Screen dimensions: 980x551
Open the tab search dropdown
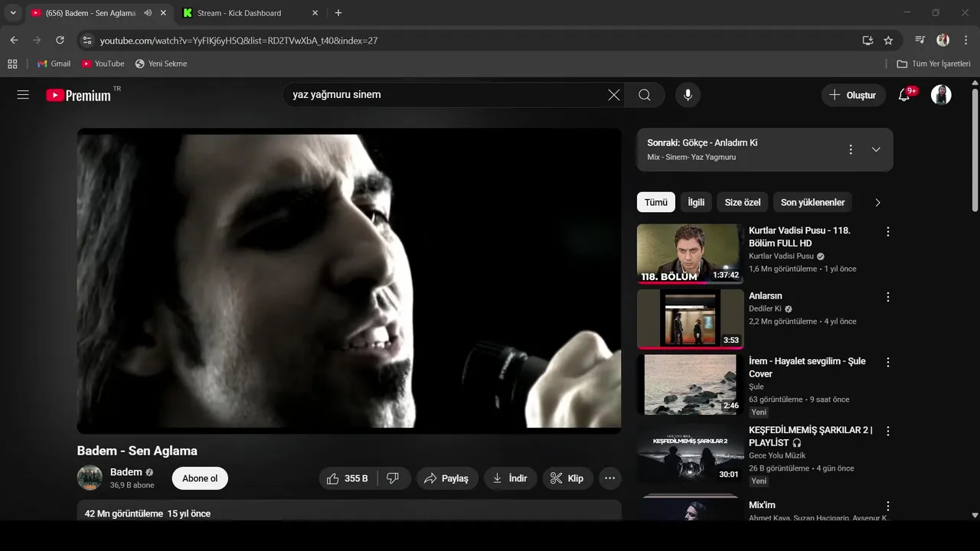point(13,13)
